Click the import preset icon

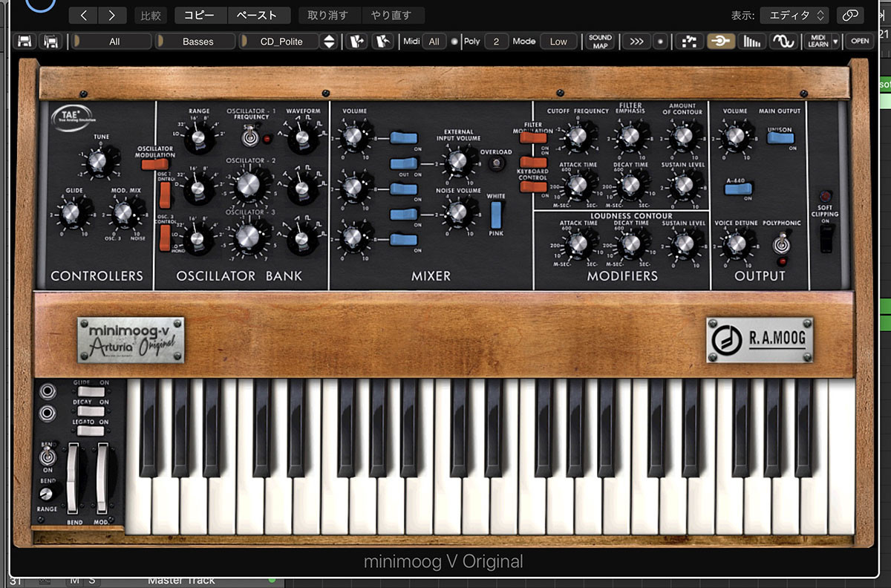coord(356,42)
